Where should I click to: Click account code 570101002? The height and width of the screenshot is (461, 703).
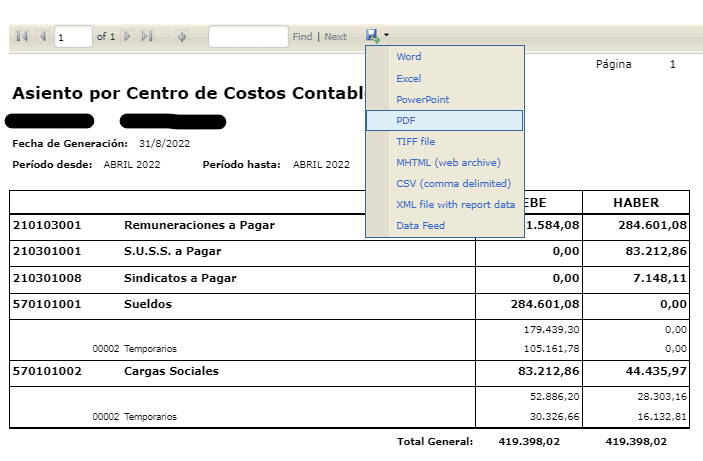47,371
